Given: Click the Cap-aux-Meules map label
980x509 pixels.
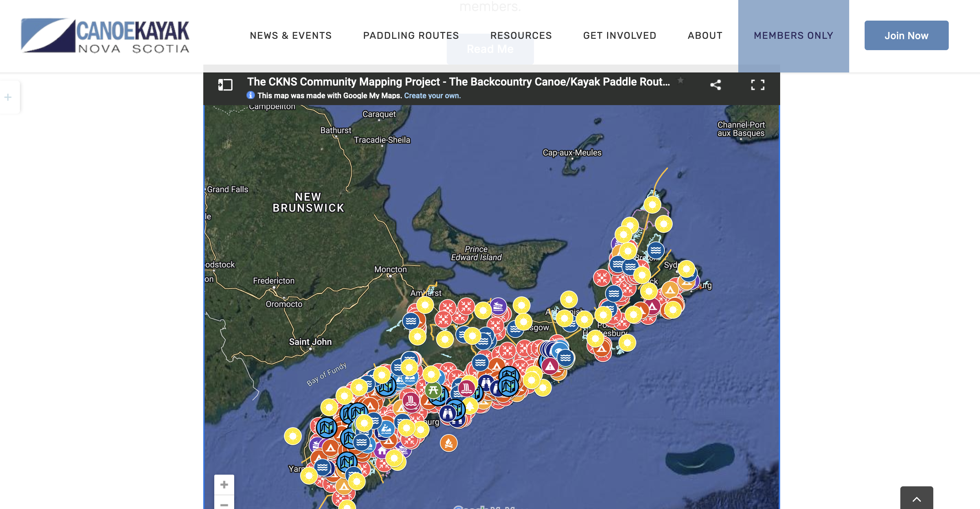Looking at the screenshot, I should [572, 152].
